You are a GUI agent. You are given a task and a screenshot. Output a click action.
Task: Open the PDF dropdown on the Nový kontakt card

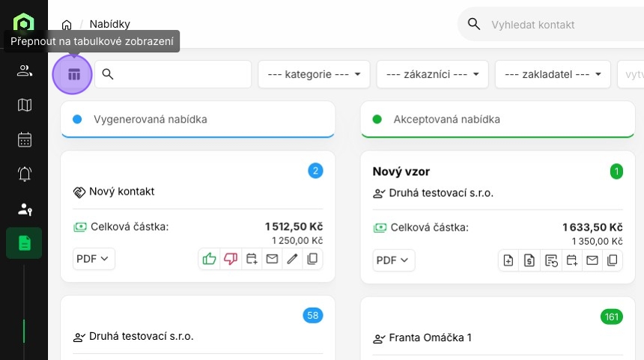coord(94,260)
